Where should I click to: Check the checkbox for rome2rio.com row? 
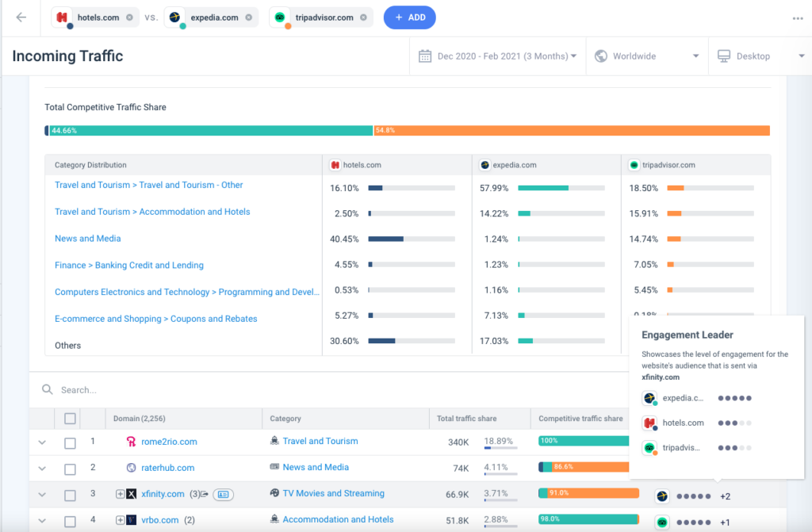coord(70,442)
